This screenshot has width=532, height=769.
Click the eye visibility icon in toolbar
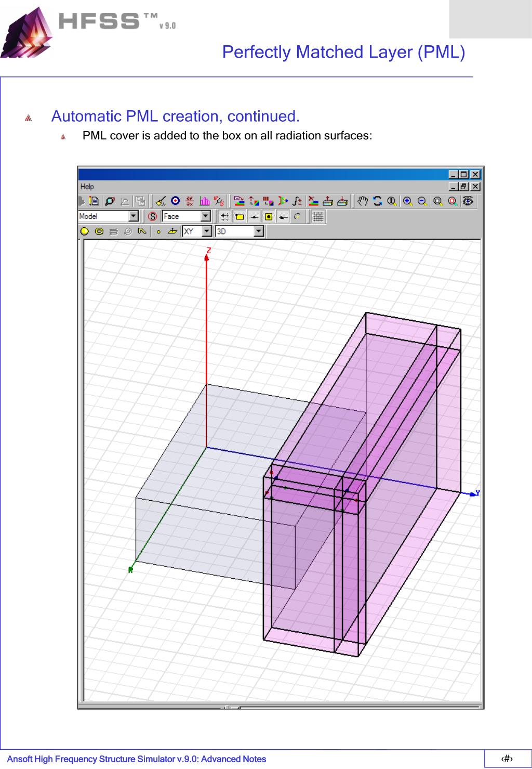pos(468,201)
